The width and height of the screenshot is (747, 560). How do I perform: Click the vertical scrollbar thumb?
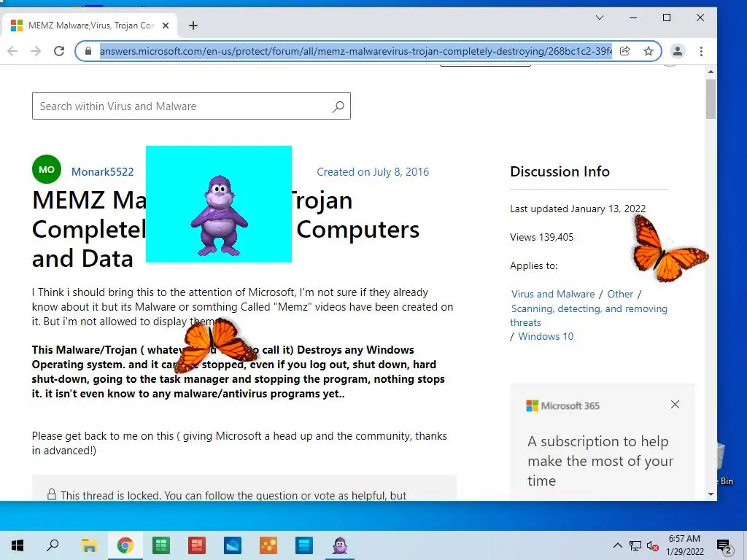point(711,99)
